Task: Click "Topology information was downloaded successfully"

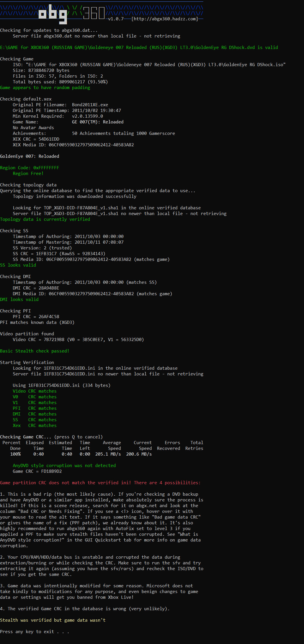Action: [75, 196]
